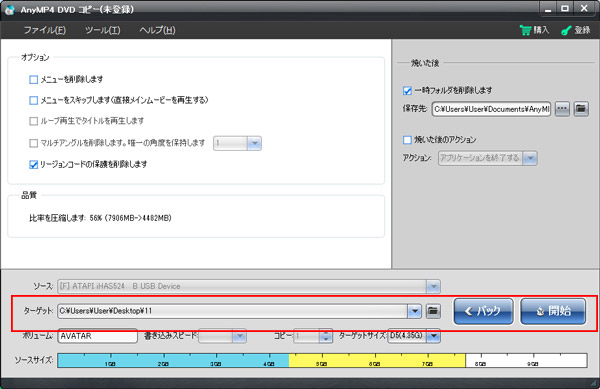The height and width of the screenshot is (389, 600).
Task: Open the ヘルプ(H) menu
Action: [x=157, y=30]
